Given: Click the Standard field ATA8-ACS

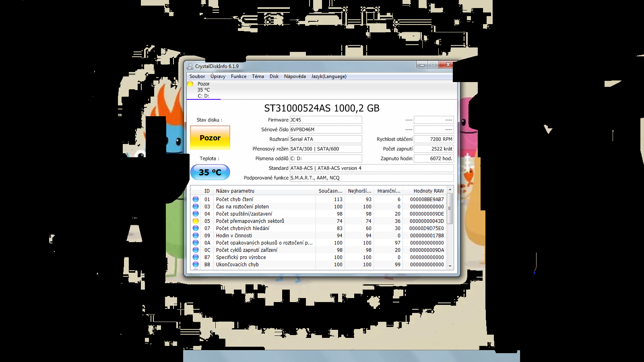Looking at the screenshot, I should click(372, 168).
